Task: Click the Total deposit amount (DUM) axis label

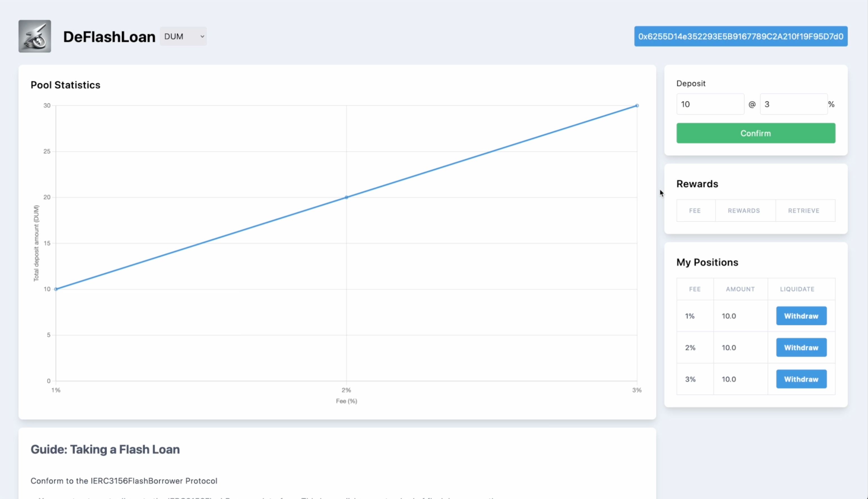Action: pyautogui.click(x=36, y=243)
